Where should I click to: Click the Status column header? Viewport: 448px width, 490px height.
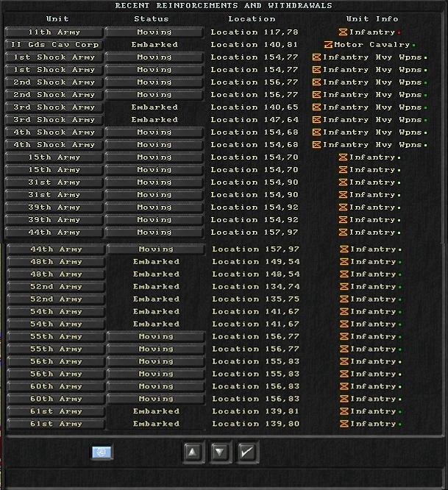tap(152, 18)
